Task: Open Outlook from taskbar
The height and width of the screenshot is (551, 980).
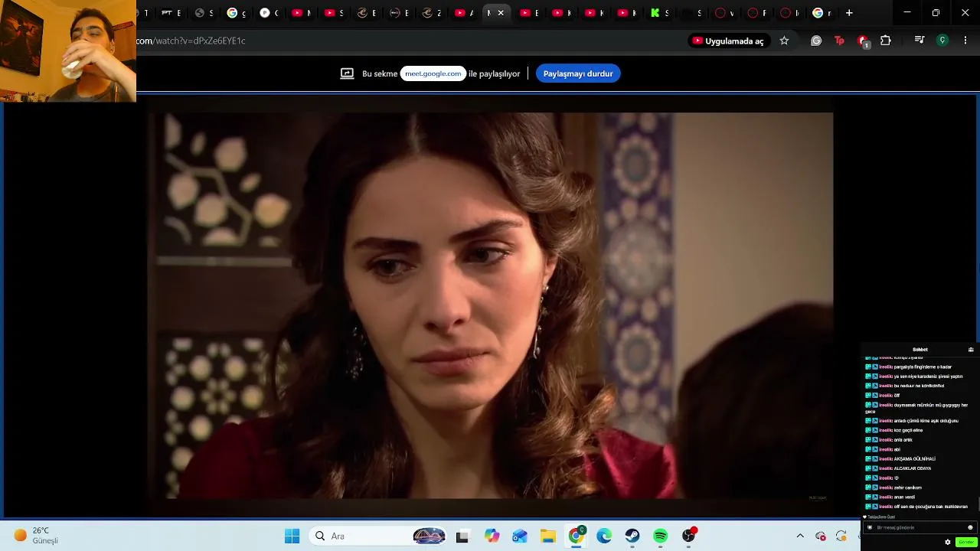Action: [520, 536]
